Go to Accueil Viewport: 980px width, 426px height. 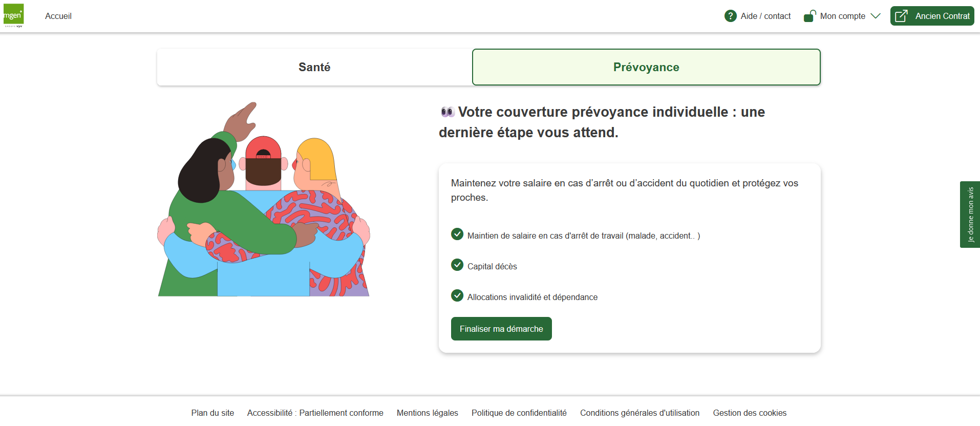58,16
